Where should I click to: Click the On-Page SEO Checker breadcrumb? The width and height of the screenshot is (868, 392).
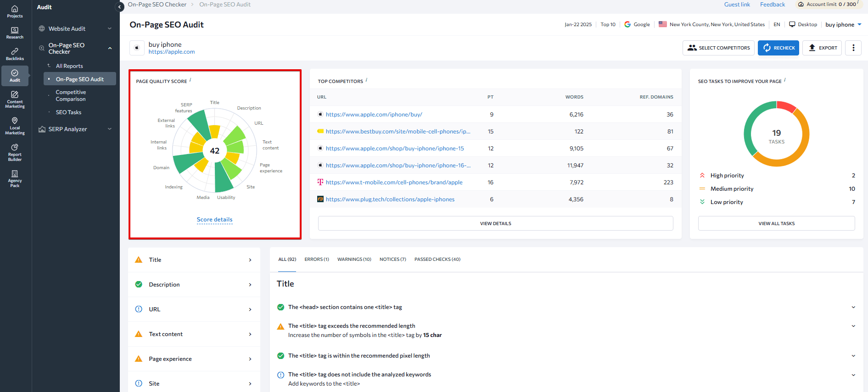point(157,4)
